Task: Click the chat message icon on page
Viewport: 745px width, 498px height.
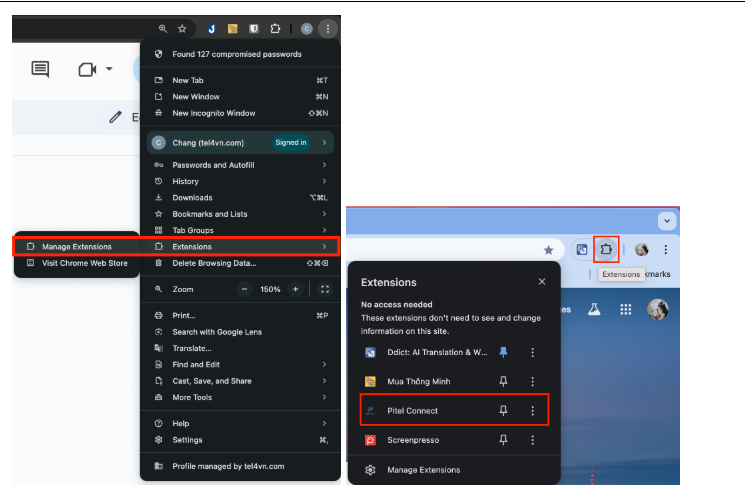Action: (x=40, y=69)
